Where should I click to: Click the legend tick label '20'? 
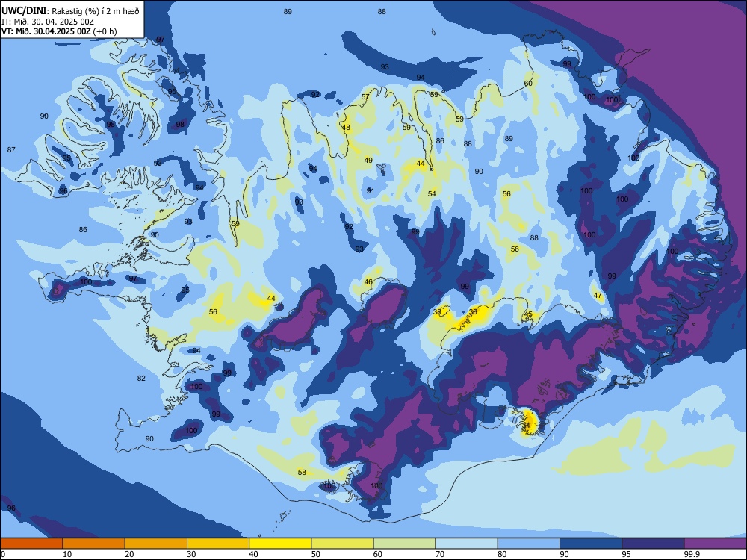tap(129, 554)
